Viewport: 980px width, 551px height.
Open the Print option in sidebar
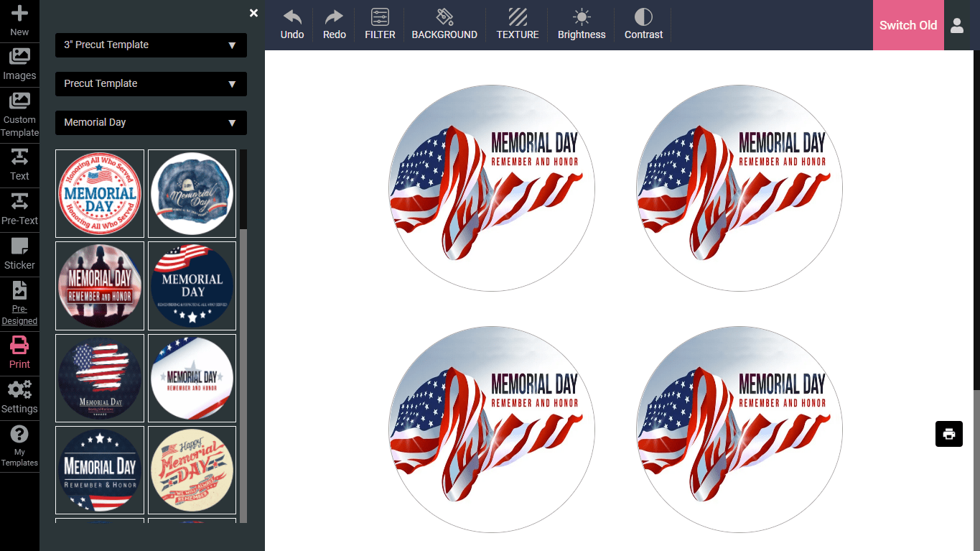19,351
